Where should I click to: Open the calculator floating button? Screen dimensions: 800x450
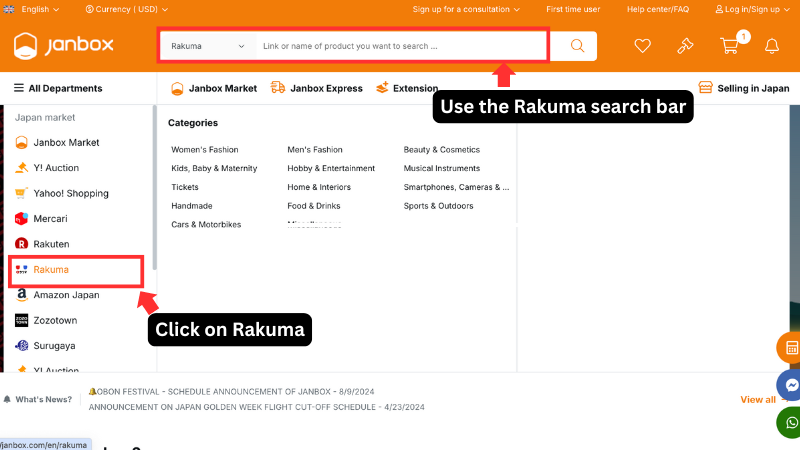(790, 348)
